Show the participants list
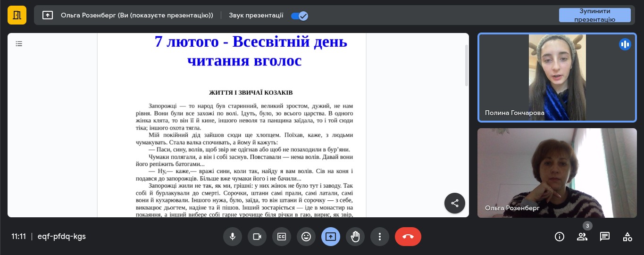Image resolution: width=644 pixels, height=255 pixels. click(582, 237)
